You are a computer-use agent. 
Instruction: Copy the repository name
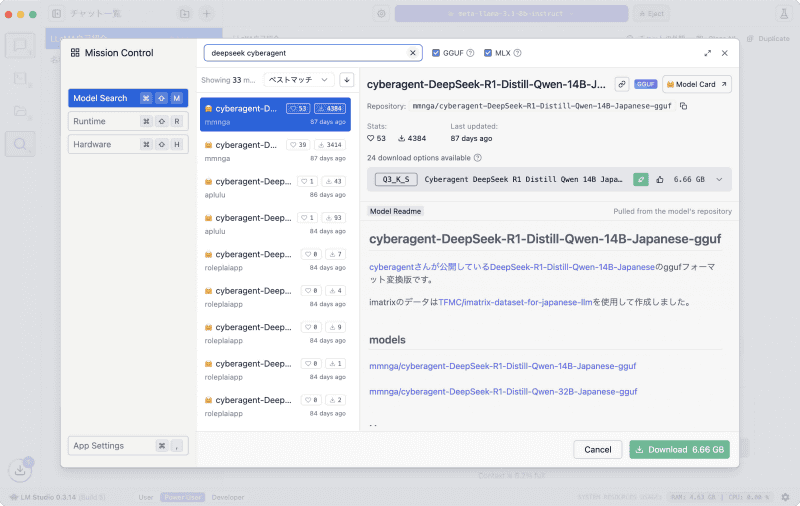click(x=684, y=106)
